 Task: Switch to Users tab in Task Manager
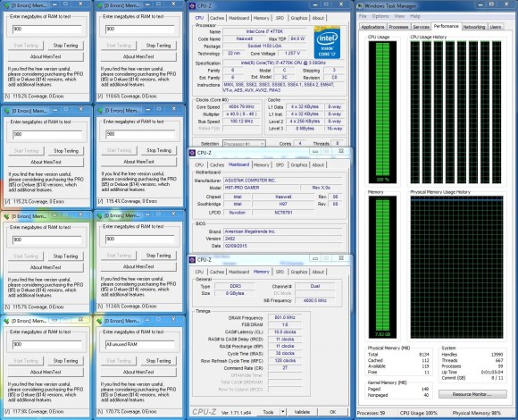click(x=495, y=27)
